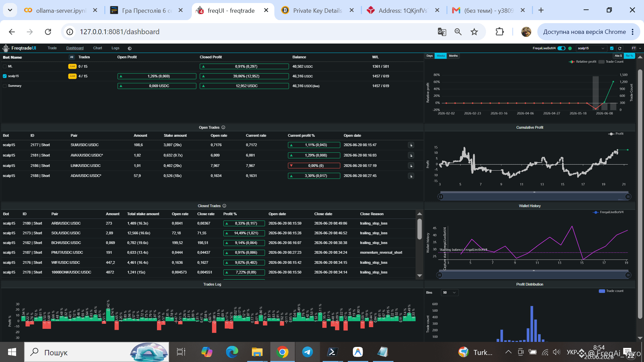Open Microsoft Edge from the taskbar
Viewport: 644px width, 362px height.
click(x=232, y=352)
